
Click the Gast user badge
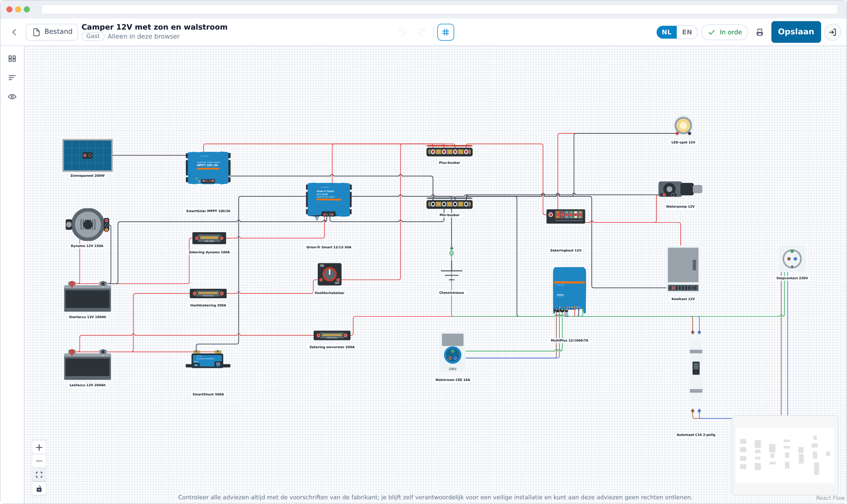coord(93,36)
